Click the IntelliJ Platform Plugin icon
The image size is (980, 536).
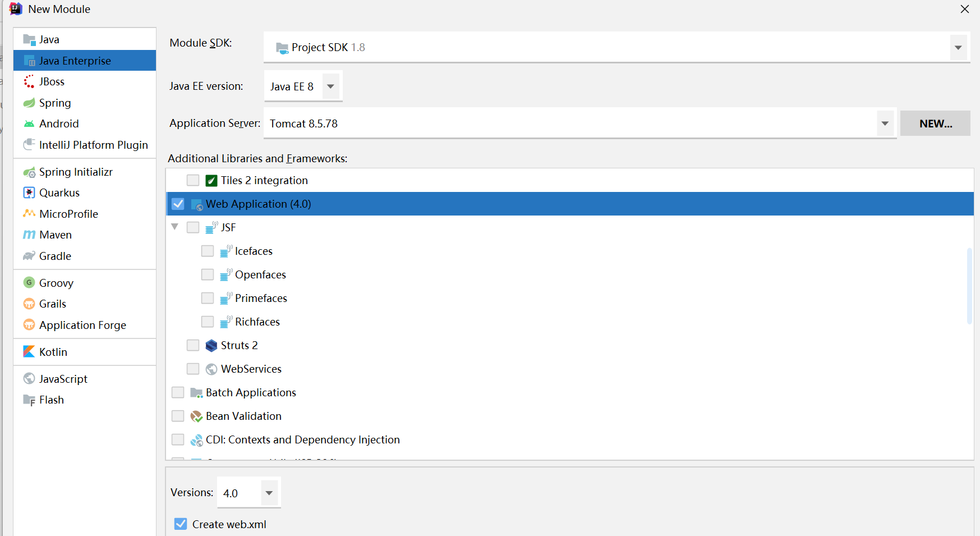(29, 145)
